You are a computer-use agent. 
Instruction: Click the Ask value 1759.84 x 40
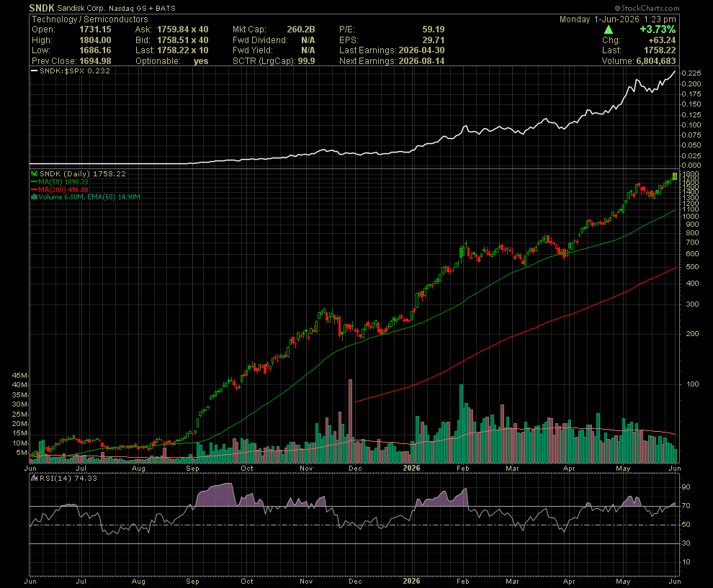click(183, 29)
